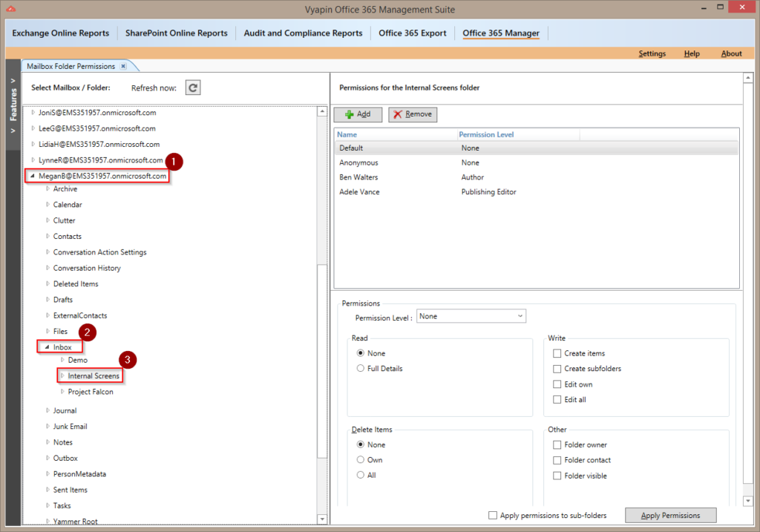
Task: Open the About link
Action: click(x=731, y=53)
